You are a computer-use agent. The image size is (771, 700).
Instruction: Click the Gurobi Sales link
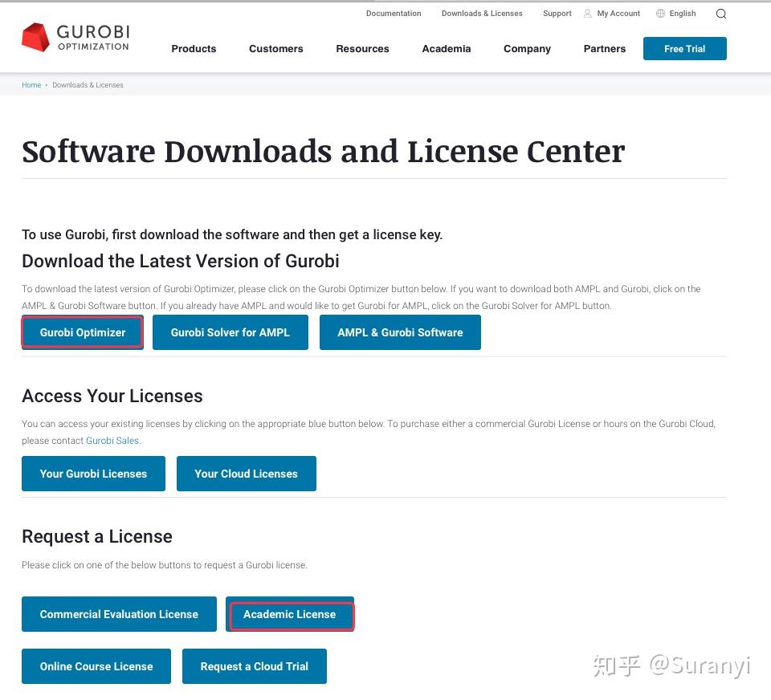click(112, 440)
